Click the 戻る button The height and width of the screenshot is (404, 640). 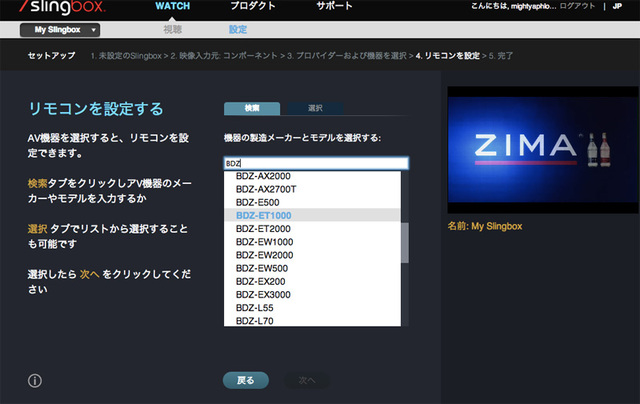point(246,380)
